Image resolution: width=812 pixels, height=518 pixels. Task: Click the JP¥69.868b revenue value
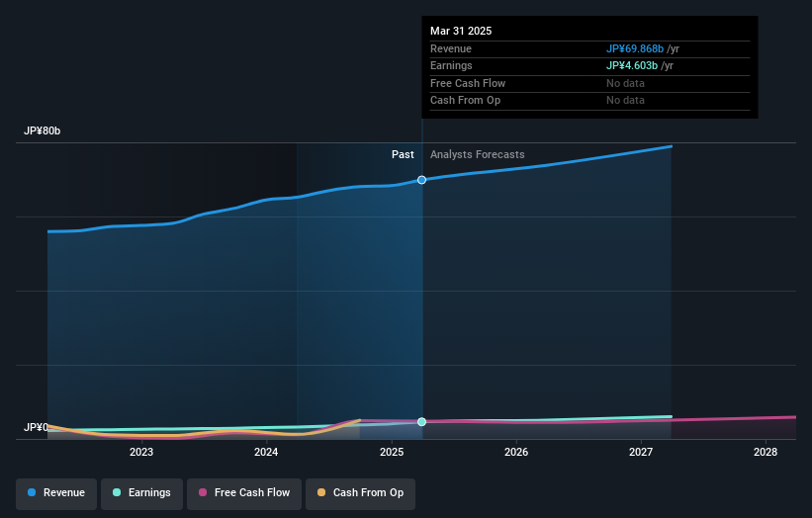pyautogui.click(x=635, y=48)
